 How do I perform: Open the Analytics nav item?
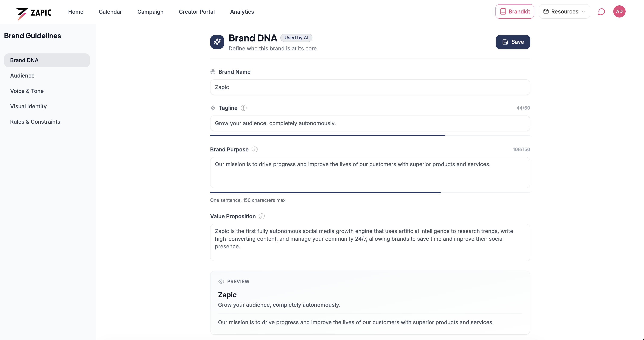coord(242,12)
